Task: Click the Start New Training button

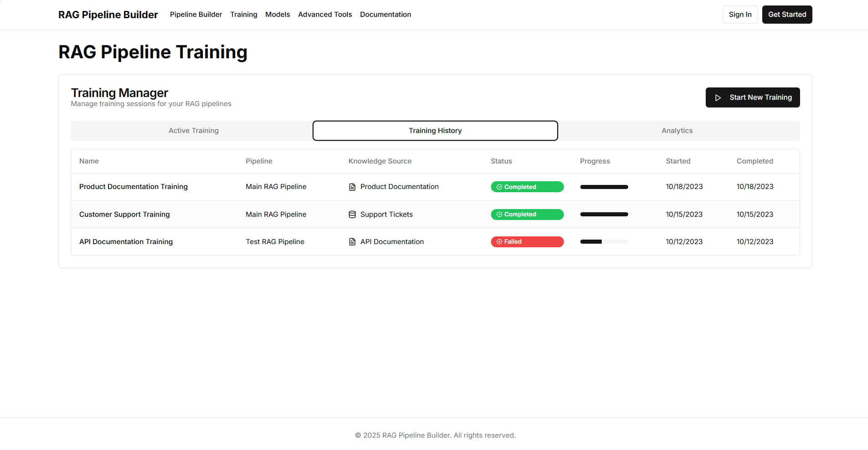Action: click(x=753, y=97)
